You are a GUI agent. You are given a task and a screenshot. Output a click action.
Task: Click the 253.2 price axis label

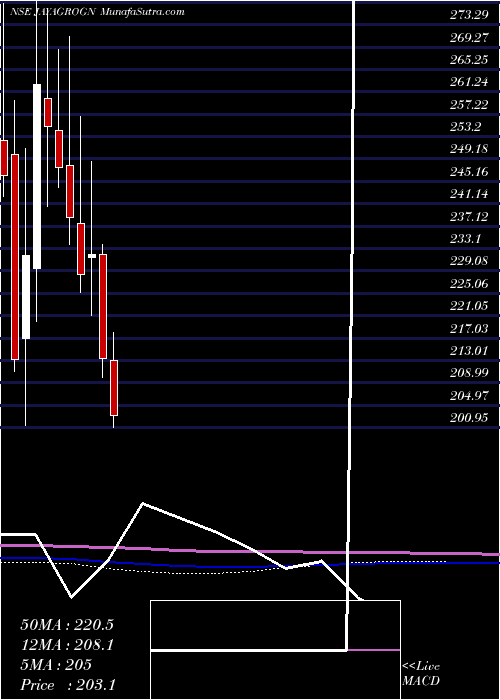coord(465,127)
